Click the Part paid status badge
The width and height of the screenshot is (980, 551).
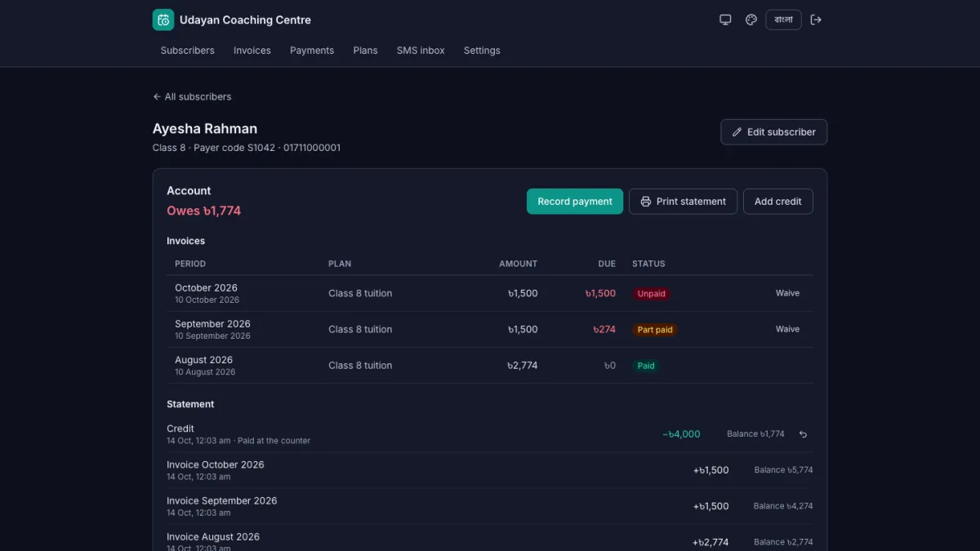click(x=655, y=330)
